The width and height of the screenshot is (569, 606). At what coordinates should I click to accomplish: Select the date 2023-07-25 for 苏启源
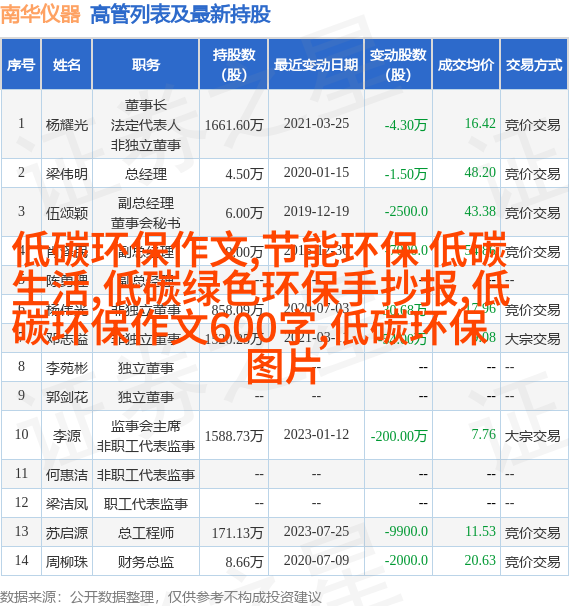(316, 531)
